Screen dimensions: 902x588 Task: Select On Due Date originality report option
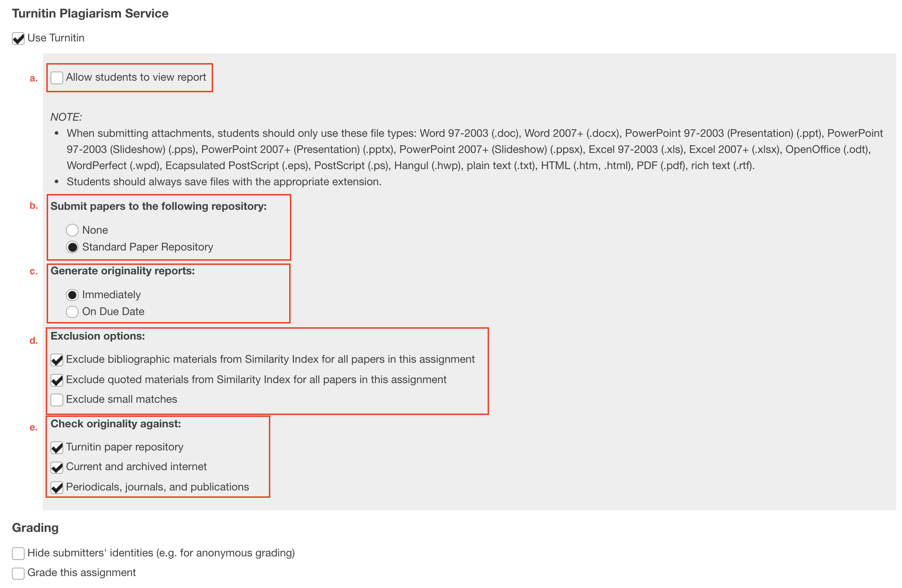72,310
